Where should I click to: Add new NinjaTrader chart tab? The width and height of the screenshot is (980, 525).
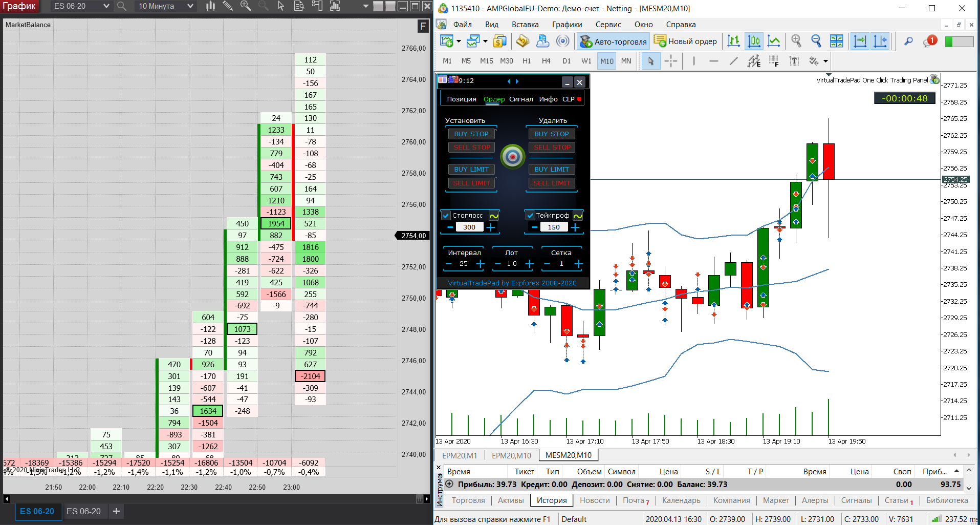116,511
